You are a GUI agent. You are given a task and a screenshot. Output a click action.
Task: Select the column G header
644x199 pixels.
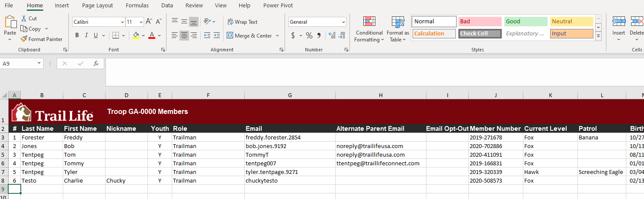[290, 95]
